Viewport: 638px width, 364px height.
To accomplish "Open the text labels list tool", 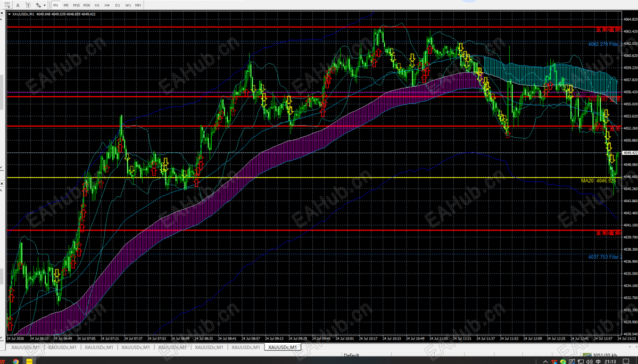I will (x=7, y=5).
